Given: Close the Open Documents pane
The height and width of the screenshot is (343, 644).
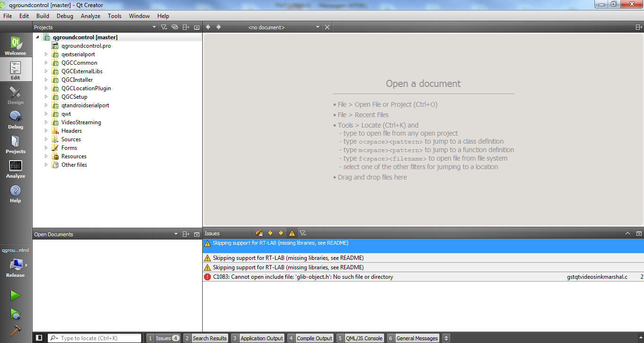Looking at the screenshot, I should tap(197, 234).
